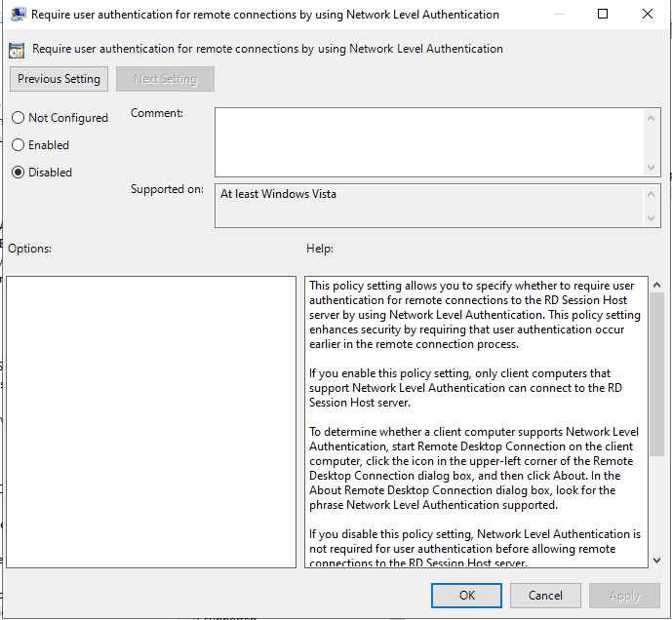Screen dimensions: 672x620
Task: Select the Not Configured option
Action: [x=19, y=118]
